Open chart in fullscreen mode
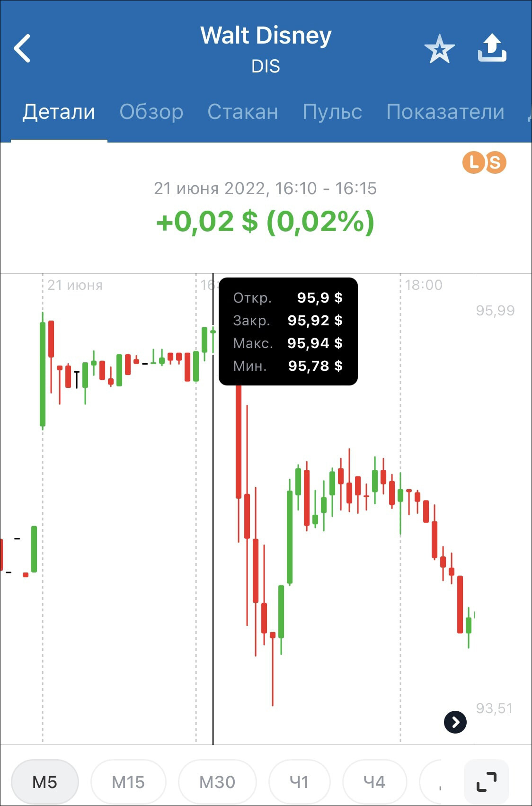Screen dimensions: 532x806 coord(487,782)
